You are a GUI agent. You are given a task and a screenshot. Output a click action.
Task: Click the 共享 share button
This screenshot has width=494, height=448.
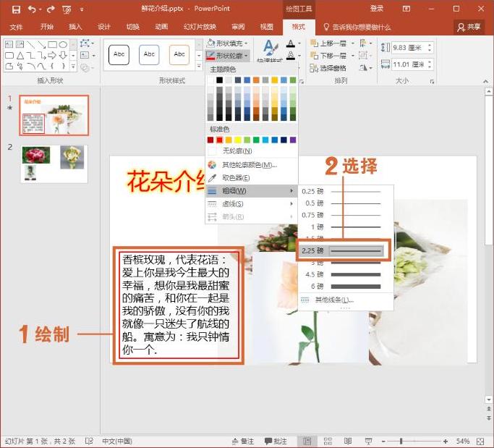click(469, 27)
